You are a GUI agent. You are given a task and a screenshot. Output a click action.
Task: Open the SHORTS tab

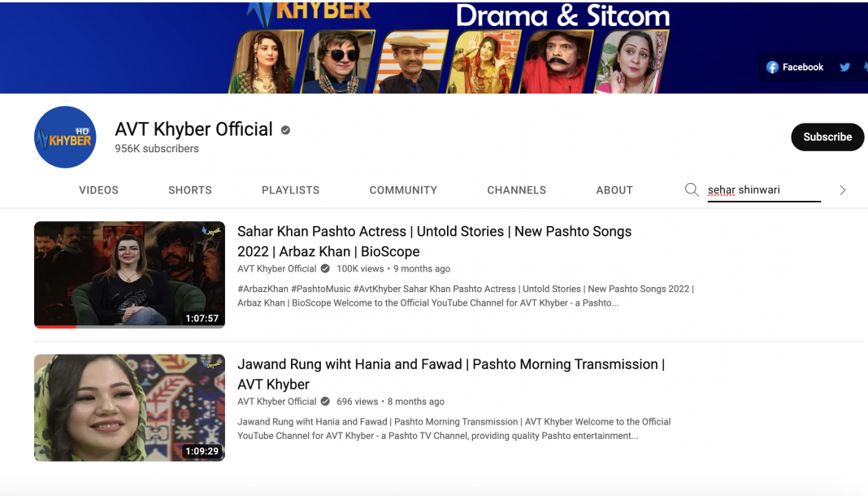click(x=190, y=190)
